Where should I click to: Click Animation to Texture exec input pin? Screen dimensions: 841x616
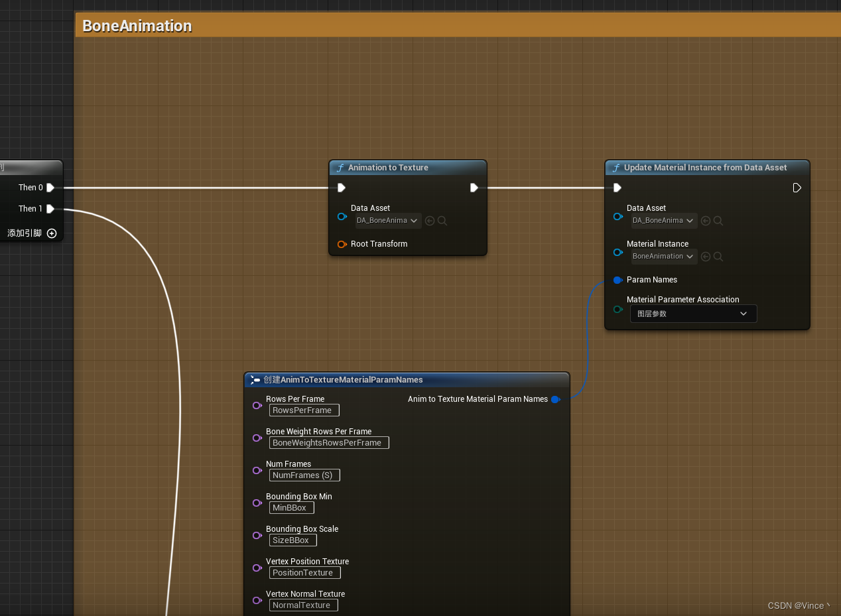(342, 188)
